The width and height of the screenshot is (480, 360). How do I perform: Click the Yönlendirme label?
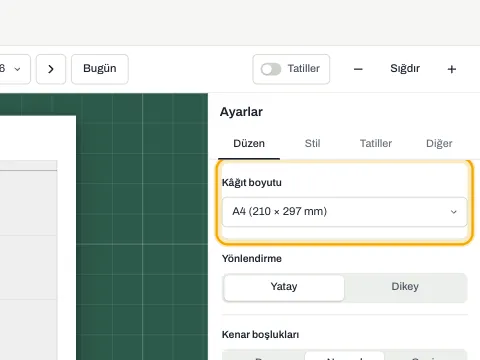pyautogui.click(x=252, y=259)
